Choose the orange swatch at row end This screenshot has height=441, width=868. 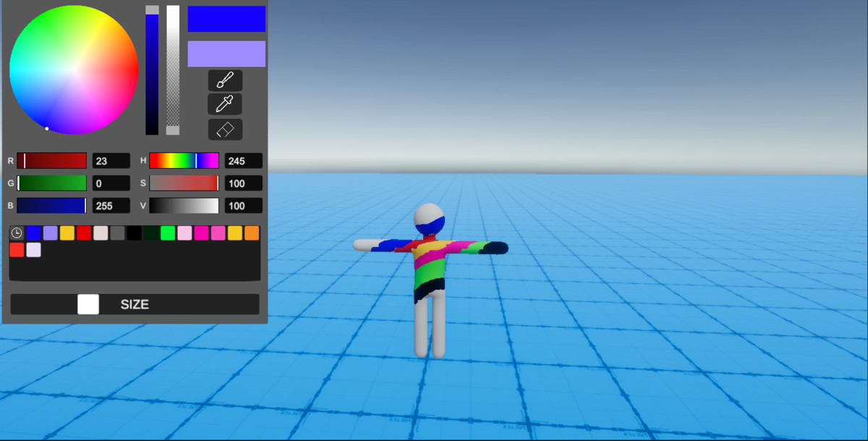(251, 233)
